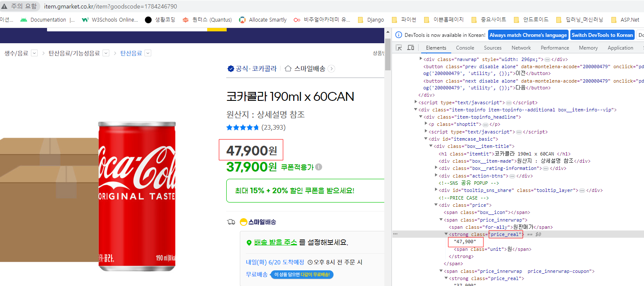Viewport: 644px width, 286px height.
Task: Open the 생수/음료 category dropdown arrow
Action: 34,53
